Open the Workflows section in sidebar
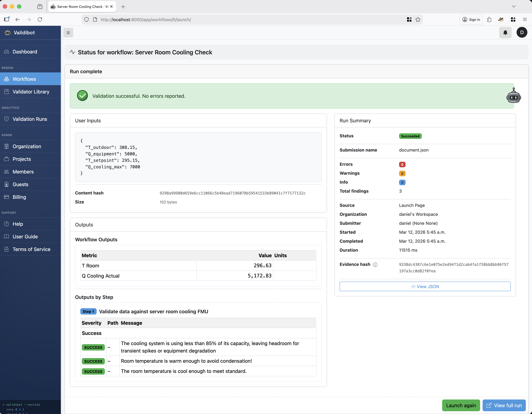This screenshot has height=414, width=532. click(x=24, y=79)
